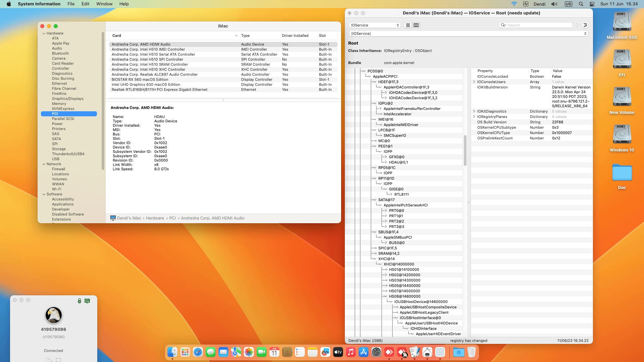Image resolution: width=644 pixels, height=362 pixels.
Task: Select the BIOSTAR RX 560 macOS Edition row
Action: [223, 79]
